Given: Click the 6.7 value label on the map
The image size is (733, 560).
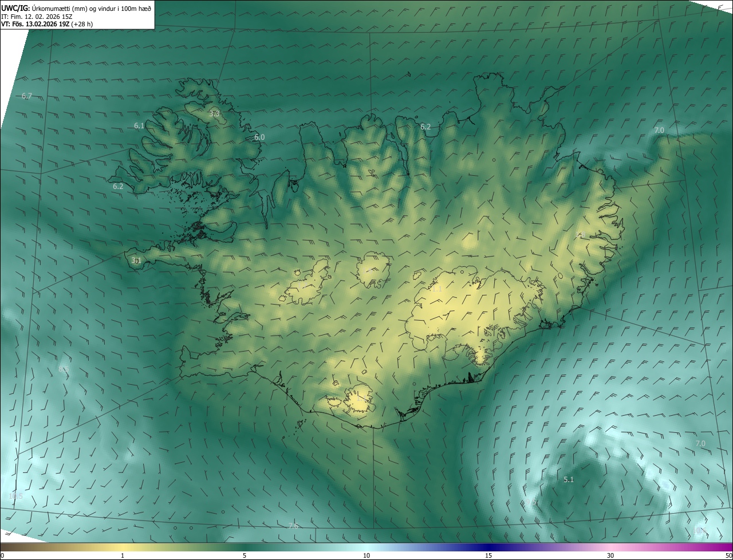Looking at the screenshot, I should click(x=27, y=96).
